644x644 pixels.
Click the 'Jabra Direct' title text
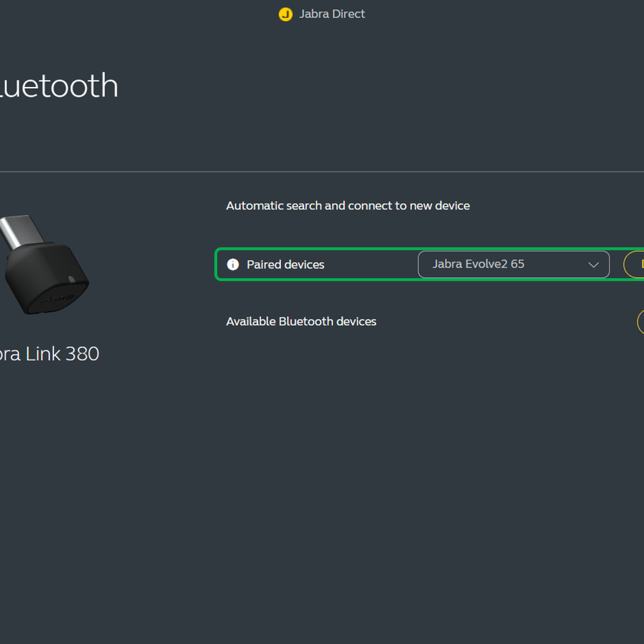pos(332,14)
